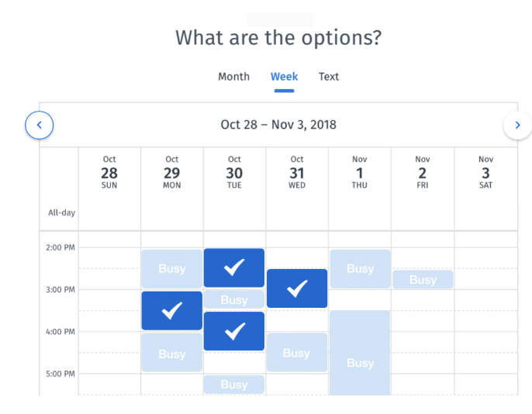Click the Busy block on Monday at 2:00 PM
Screen dimensions: 532x414
[x=172, y=269]
